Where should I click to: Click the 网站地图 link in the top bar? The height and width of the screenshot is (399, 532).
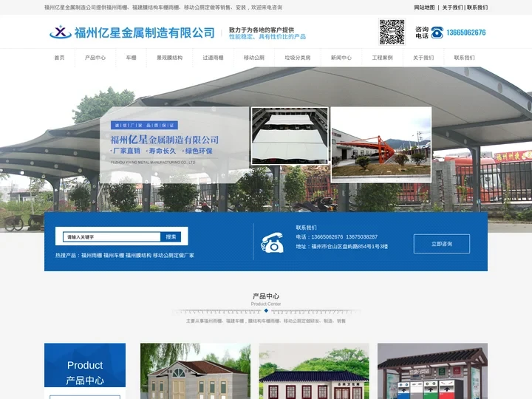(424, 7)
